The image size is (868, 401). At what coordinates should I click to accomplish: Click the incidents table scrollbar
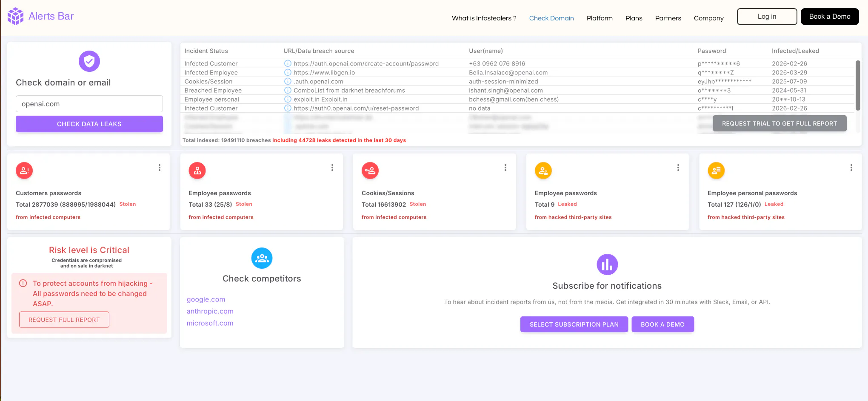(x=858, y=85)
